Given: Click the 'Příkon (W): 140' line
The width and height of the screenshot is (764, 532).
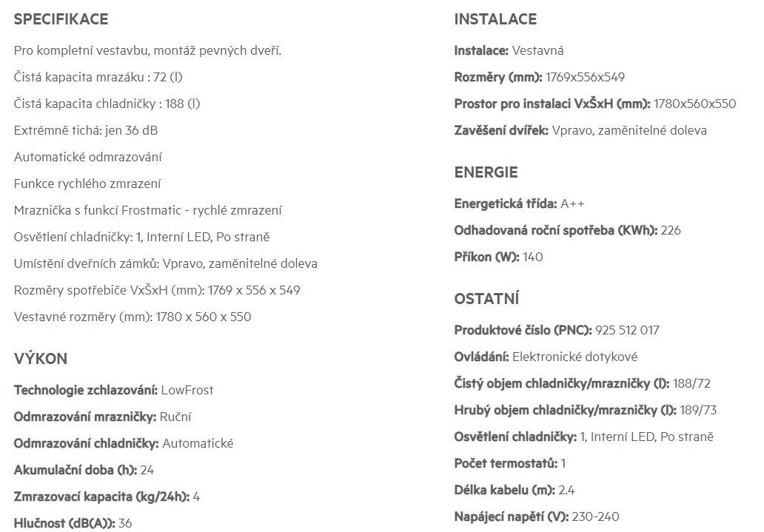Looking at the screenshot, I should click(x=498, y=257).
